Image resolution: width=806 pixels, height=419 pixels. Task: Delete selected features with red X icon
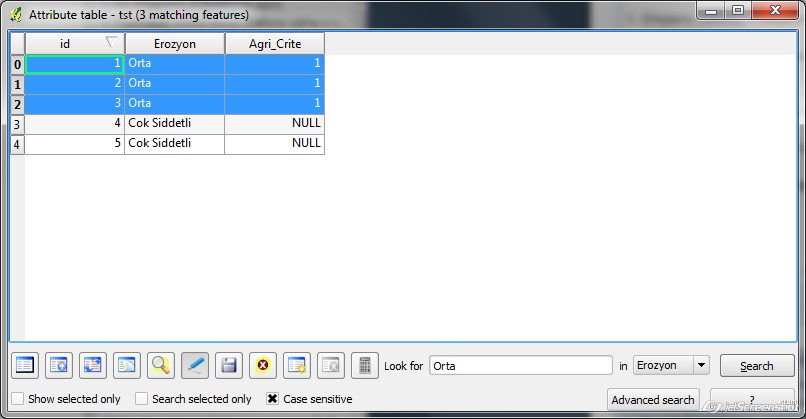click(x=263, y=366)
